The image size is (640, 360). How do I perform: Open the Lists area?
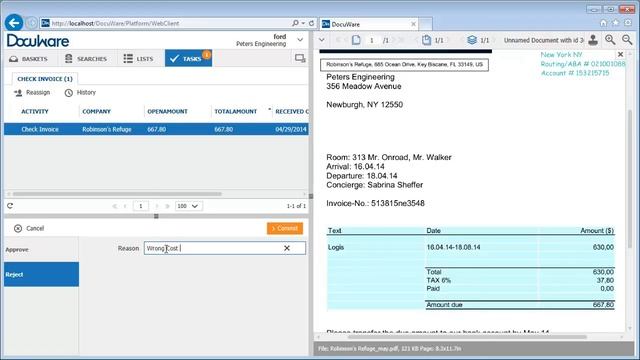(x=138, y=59)
